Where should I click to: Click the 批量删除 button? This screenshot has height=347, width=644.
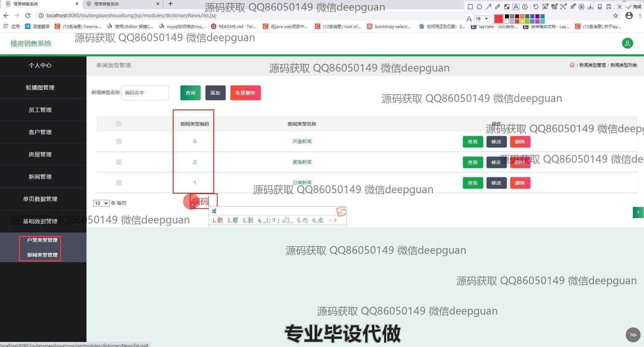pyautogui.click(x=245, y=93)
